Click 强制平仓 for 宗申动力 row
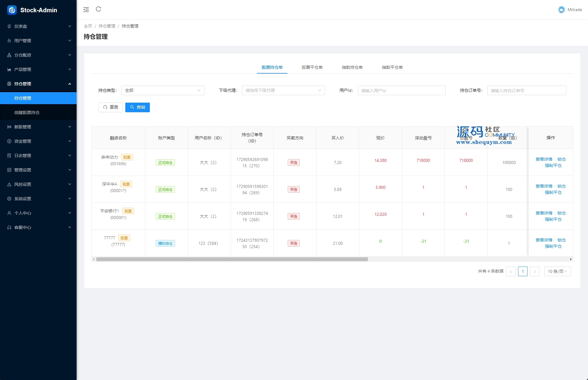Image resolution: width=588 pixels, height=380 pixels. 553,165
